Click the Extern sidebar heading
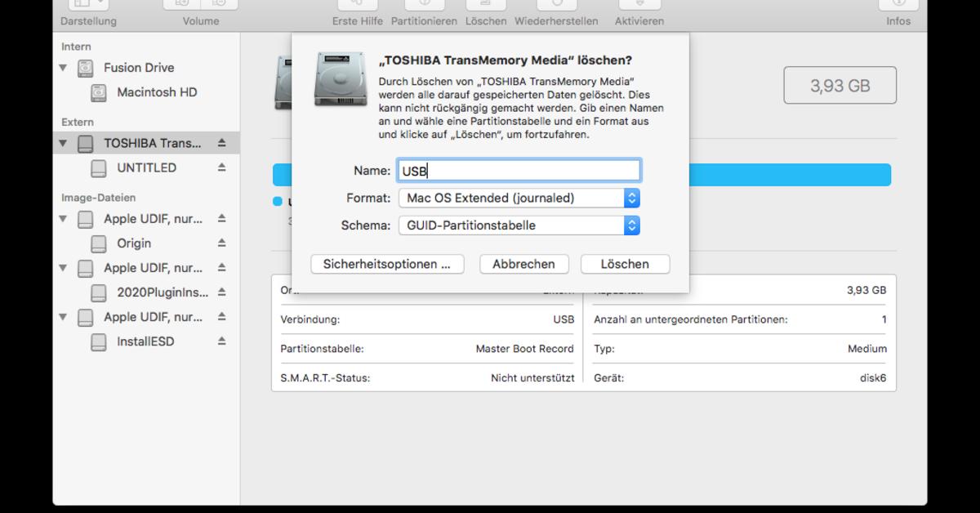The width and height of the screenshot is (980, 513). click(78, 122)
